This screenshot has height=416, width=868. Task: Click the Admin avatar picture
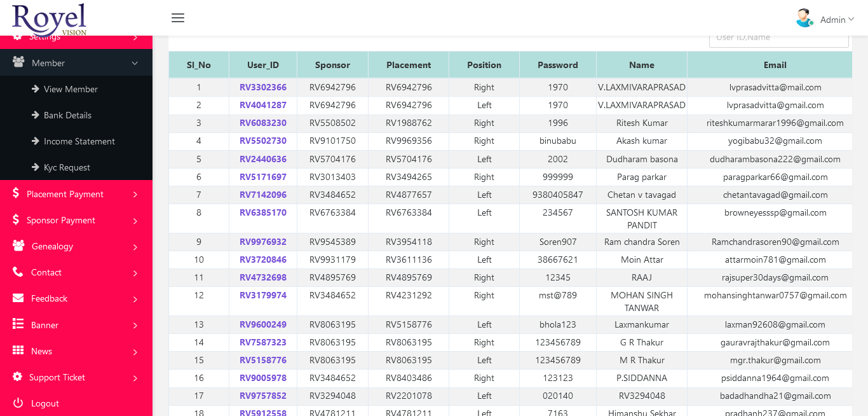click(805, 18)
